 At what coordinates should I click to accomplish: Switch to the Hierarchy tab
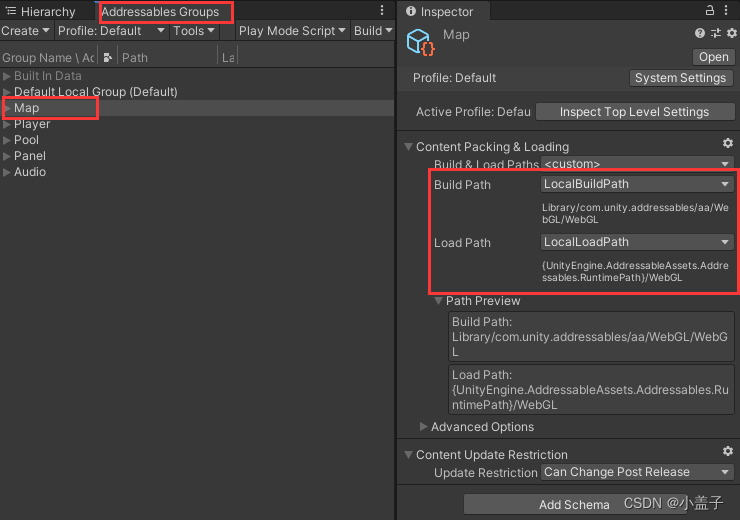tap(41, 11)
